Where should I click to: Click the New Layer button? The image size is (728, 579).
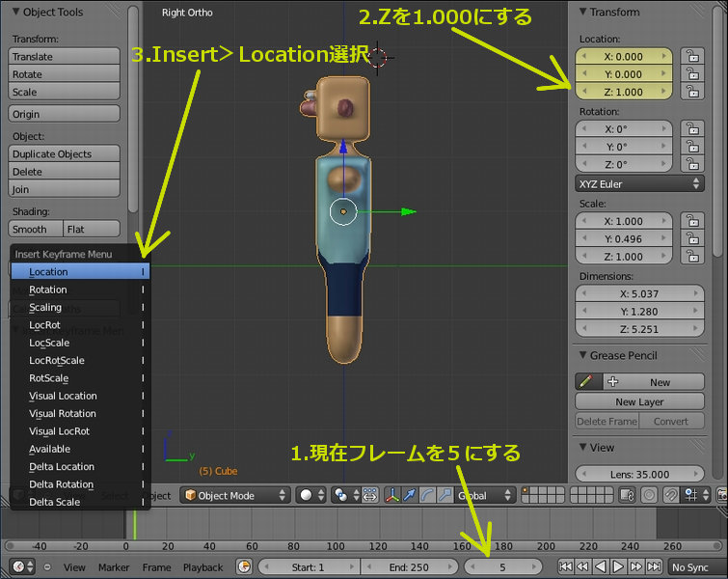[639, 401]
